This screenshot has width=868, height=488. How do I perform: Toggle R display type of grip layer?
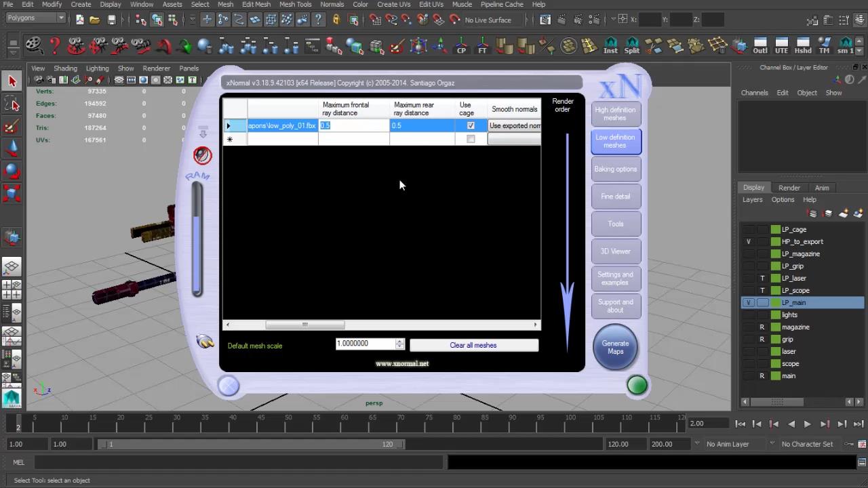[762, 340]
